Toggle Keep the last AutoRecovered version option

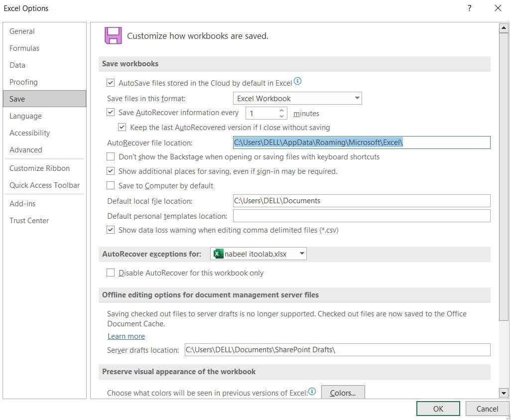coord(122,127)
